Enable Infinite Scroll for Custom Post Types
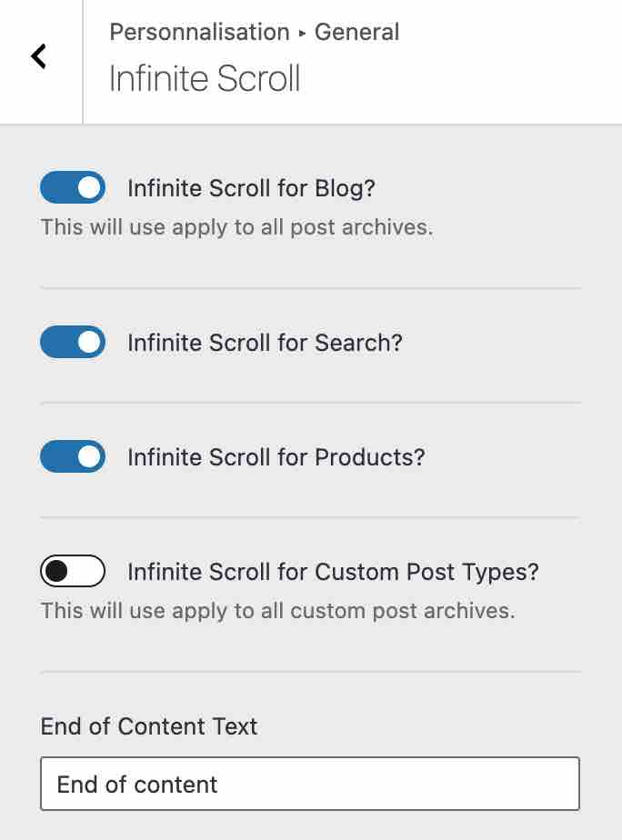 [73, 572]
